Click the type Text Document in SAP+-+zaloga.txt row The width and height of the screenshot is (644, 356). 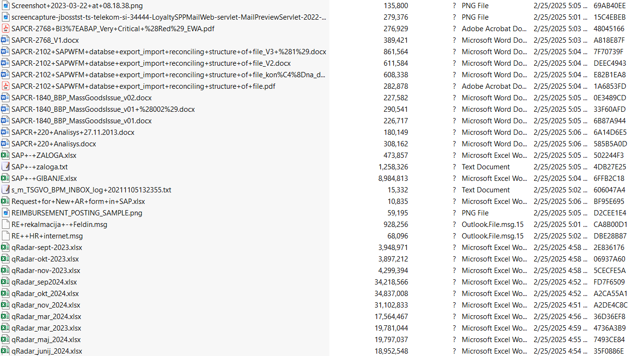click(486, 167)
